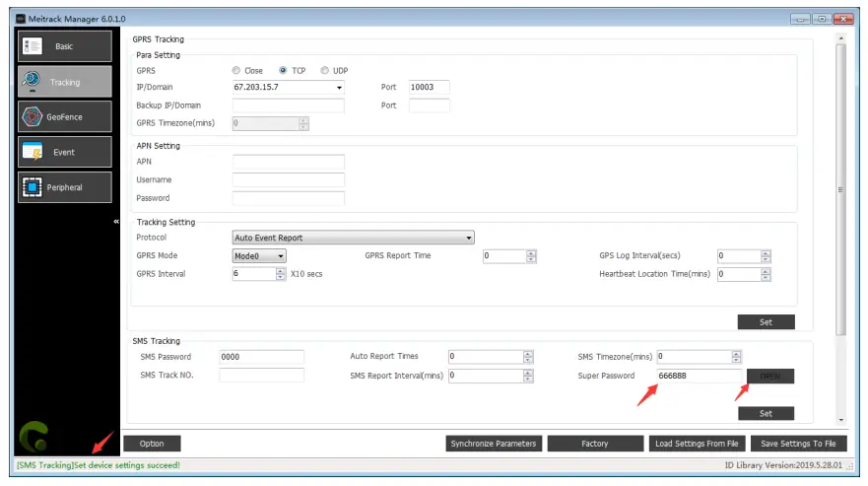Adjust the GPS Log Interval stepper
The height and width of the screenshot is (486, 868).
[766, 256]
